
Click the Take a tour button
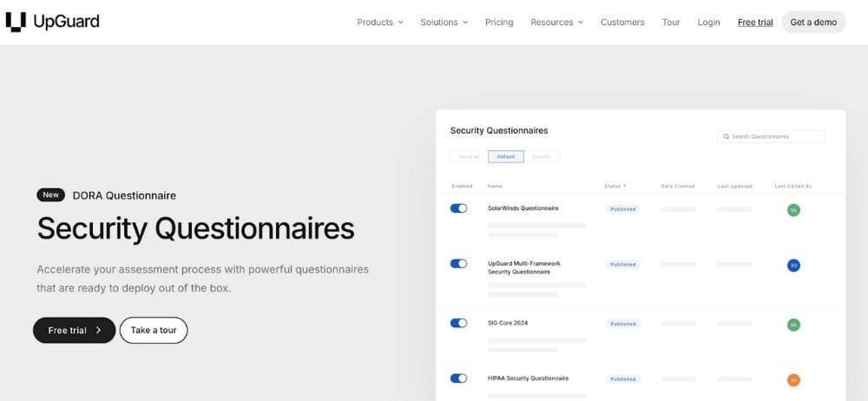pos(154,330)
